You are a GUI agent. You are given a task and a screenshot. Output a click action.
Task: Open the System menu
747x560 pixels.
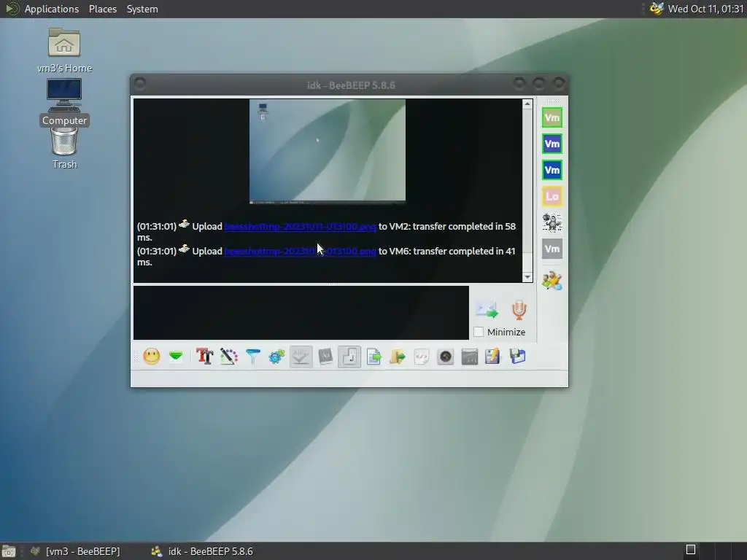[142, 9]
